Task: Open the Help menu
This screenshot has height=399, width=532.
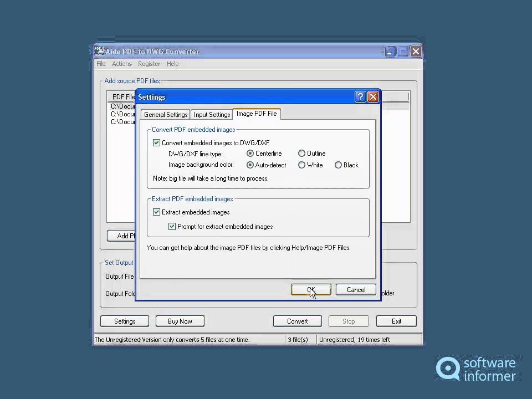Action: coord(172,64)
